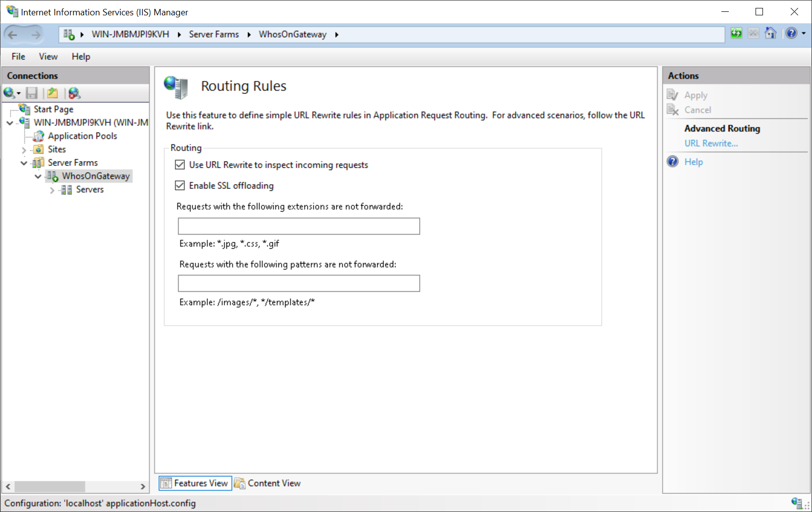This screenshot has width=812, height=512.
Task: Click the Help link in Actions pane
Action: pos(693,162)
